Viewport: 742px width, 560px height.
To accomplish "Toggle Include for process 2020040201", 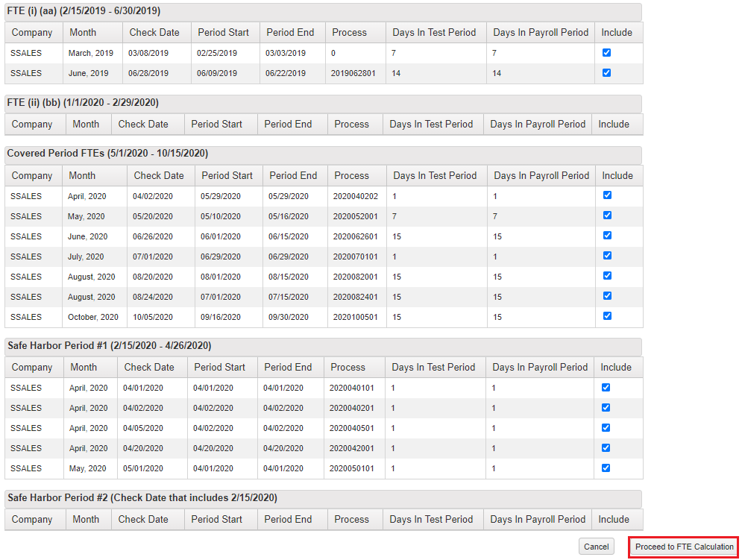I will pyautogui.click(x=606, y=408).
